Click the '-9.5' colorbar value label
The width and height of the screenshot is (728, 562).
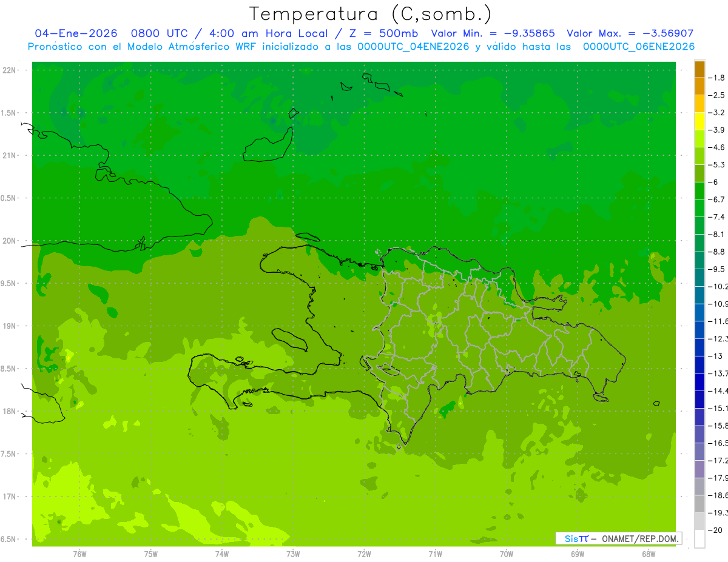[x=717, y=269]
